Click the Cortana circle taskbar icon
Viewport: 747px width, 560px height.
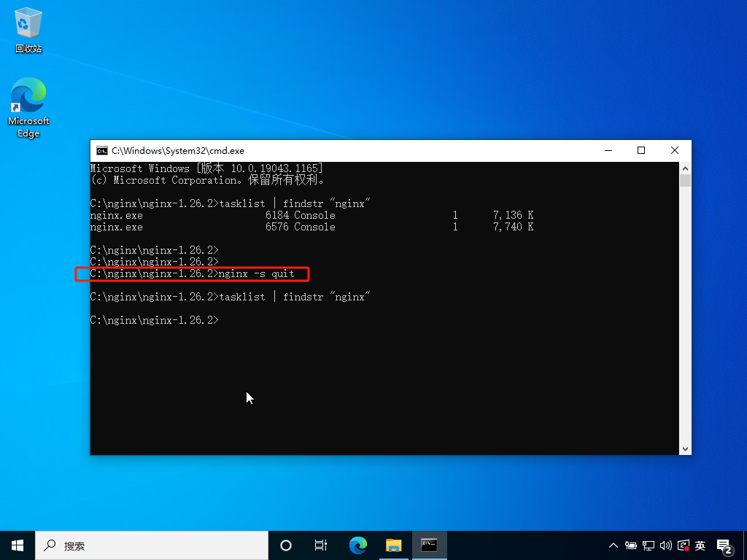pos(286,545)
